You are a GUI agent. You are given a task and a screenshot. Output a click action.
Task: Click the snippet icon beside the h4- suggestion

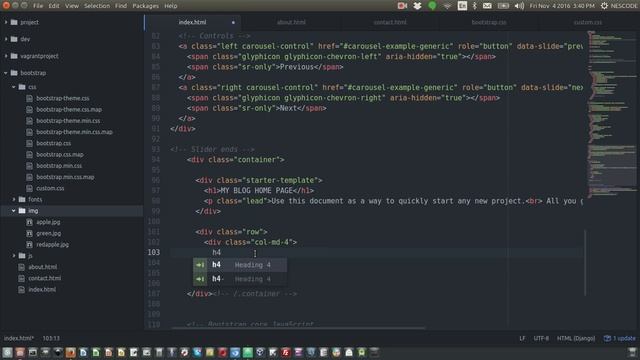(200, 279)
